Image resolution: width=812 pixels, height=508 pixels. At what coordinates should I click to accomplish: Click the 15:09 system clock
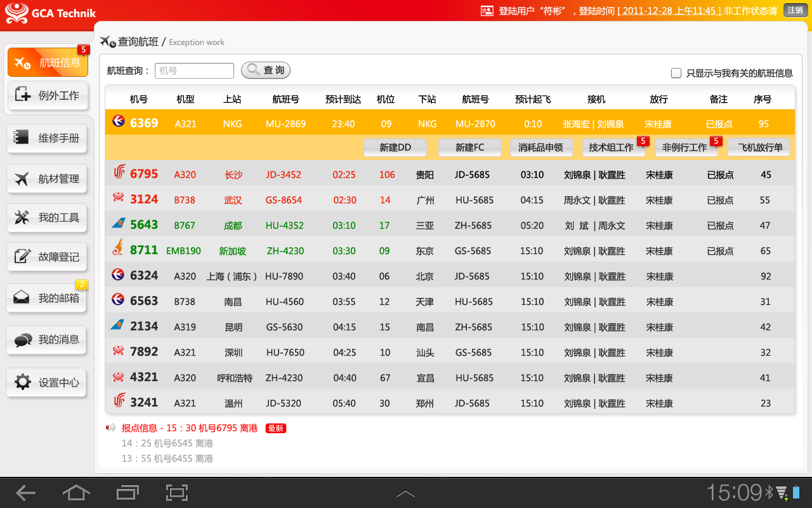[x=735, y=492]
